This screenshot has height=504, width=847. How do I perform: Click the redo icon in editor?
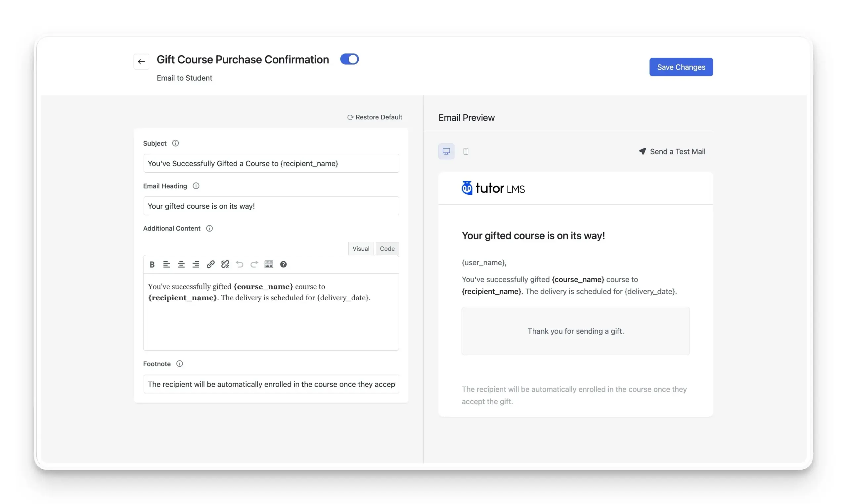pyautogui.click(x=254, y=264)
